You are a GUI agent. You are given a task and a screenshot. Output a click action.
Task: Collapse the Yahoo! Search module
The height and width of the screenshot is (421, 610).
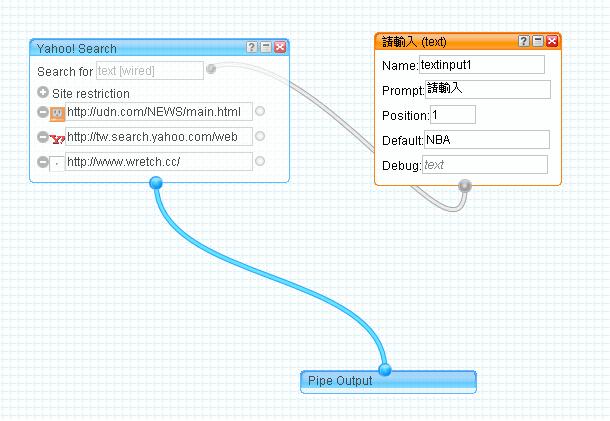[265, 47]
